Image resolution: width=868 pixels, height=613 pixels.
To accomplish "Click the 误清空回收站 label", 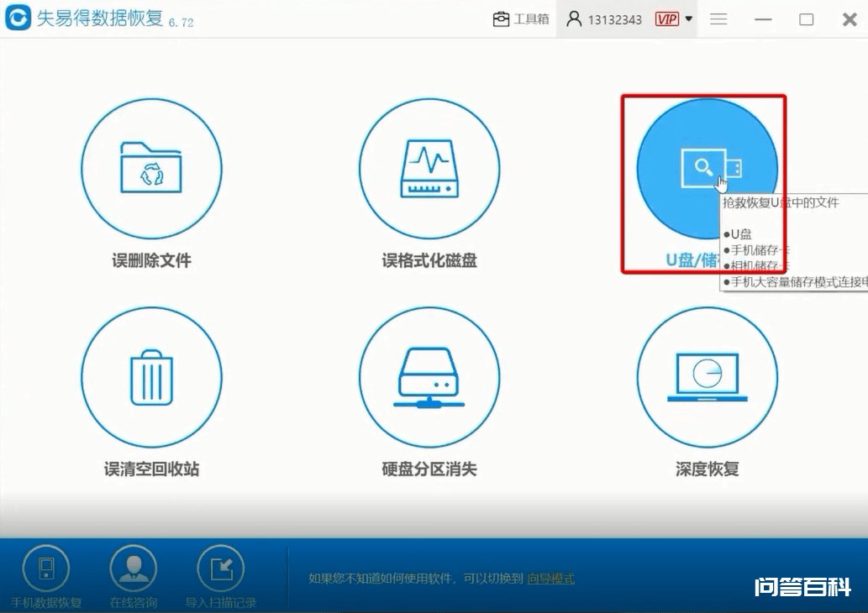I will (x=152, y=469).
